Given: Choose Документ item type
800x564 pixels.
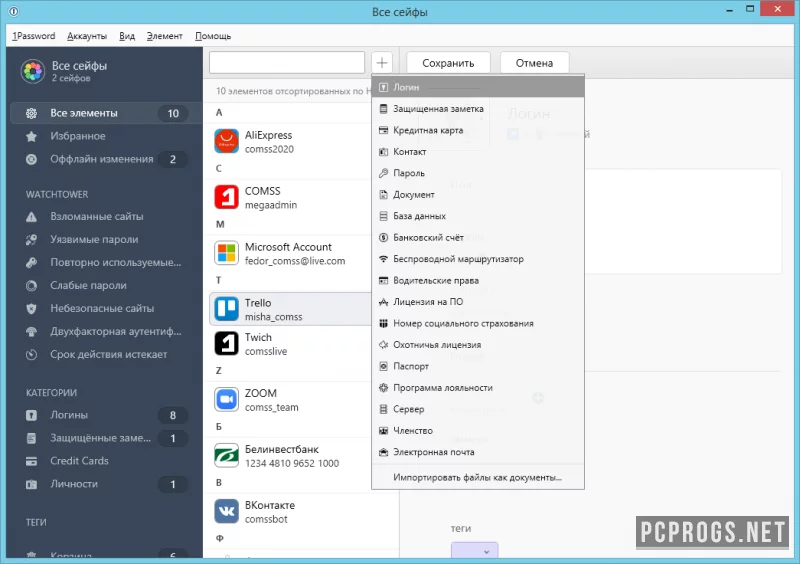Looking at the screenshot, I should click(x=478, y=194).
